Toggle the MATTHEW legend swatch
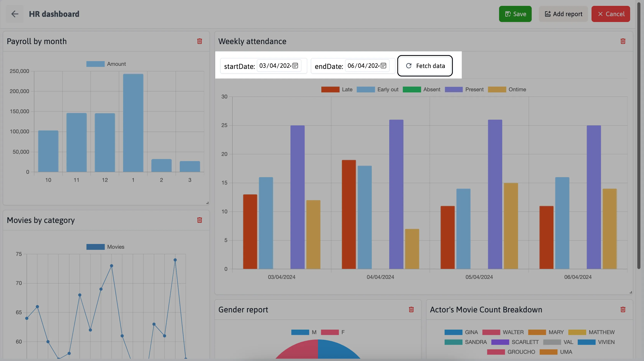 pos(577,332)
